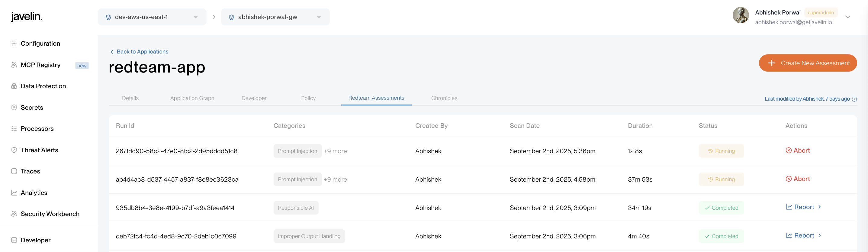Click the Responsible AI category tag

(x=296, y=208)
